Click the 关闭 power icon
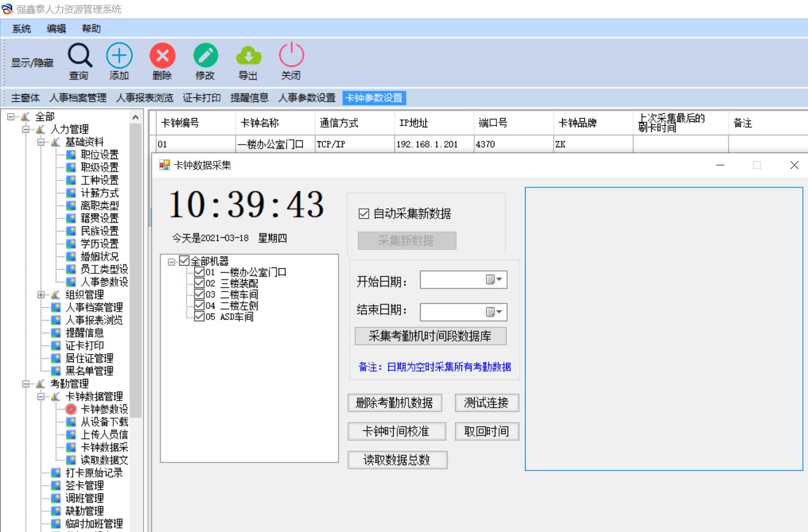This screenshot has width=808, height=532. click(291, 55)
